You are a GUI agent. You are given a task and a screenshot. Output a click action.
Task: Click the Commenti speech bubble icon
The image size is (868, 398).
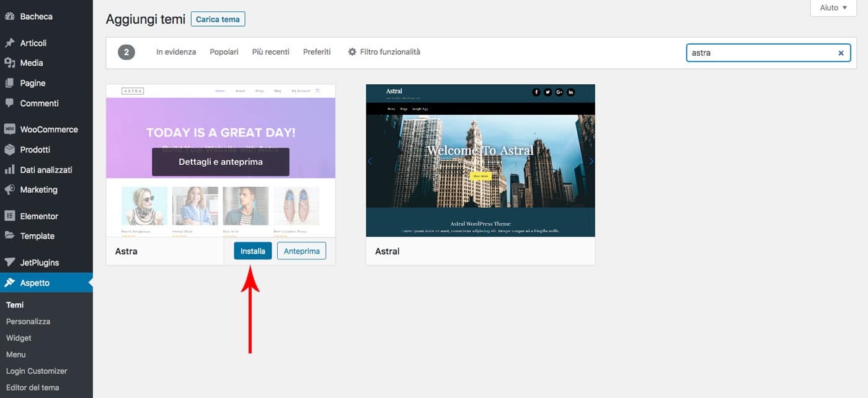coord(9,103)
